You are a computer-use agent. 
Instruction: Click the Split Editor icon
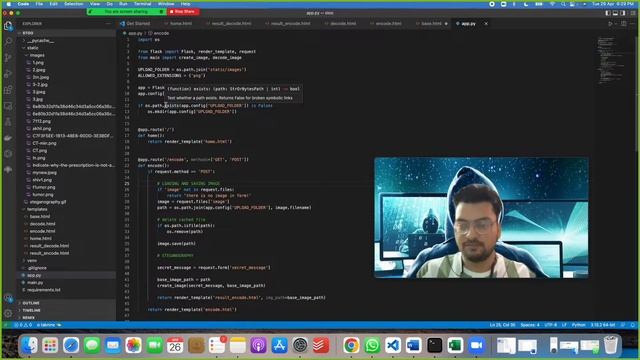(624, 24)
